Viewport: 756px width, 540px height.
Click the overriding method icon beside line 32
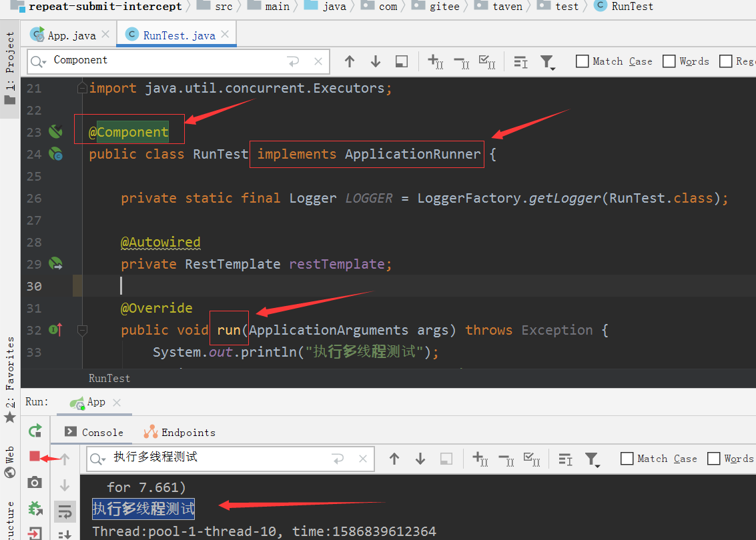55,329
